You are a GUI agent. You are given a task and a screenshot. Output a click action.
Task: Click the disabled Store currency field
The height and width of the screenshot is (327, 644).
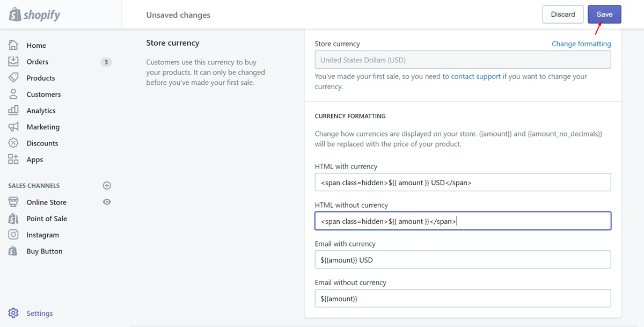coord(463,60)
